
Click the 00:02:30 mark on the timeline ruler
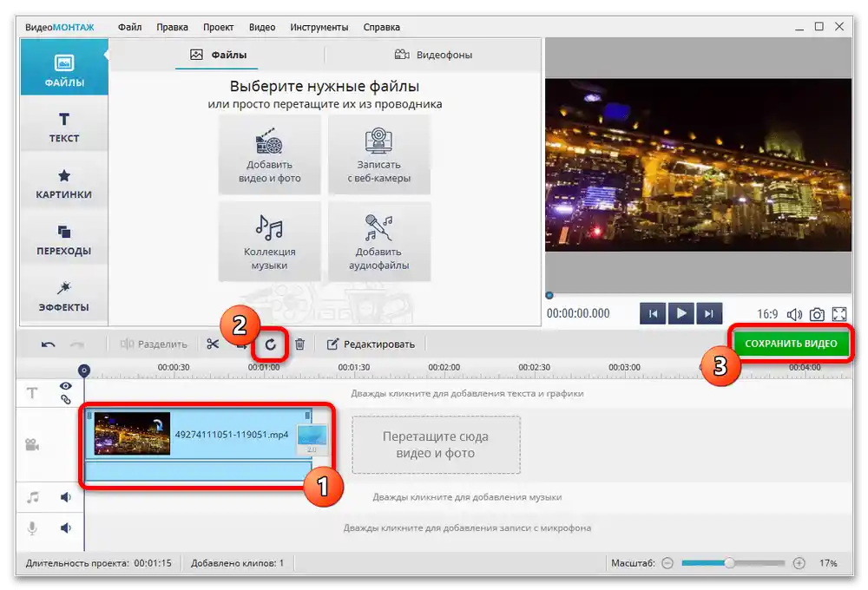click(534, 368)
